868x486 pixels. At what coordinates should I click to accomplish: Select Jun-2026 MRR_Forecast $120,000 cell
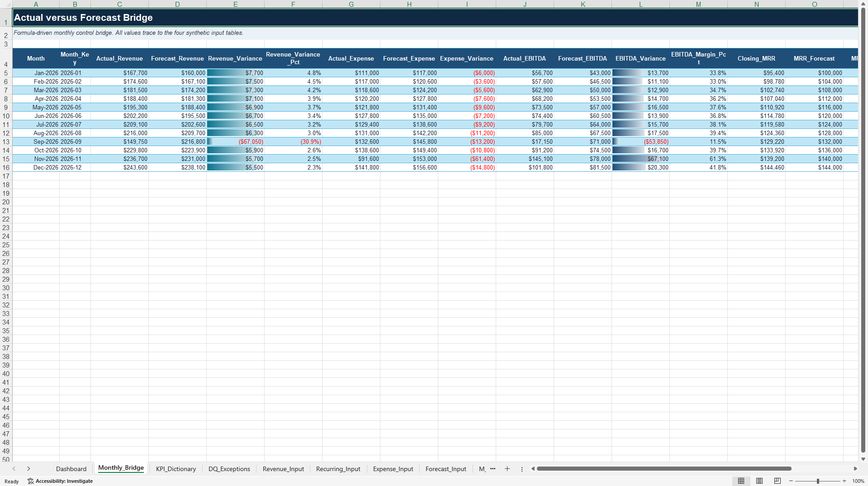click(x=814, y=116)
